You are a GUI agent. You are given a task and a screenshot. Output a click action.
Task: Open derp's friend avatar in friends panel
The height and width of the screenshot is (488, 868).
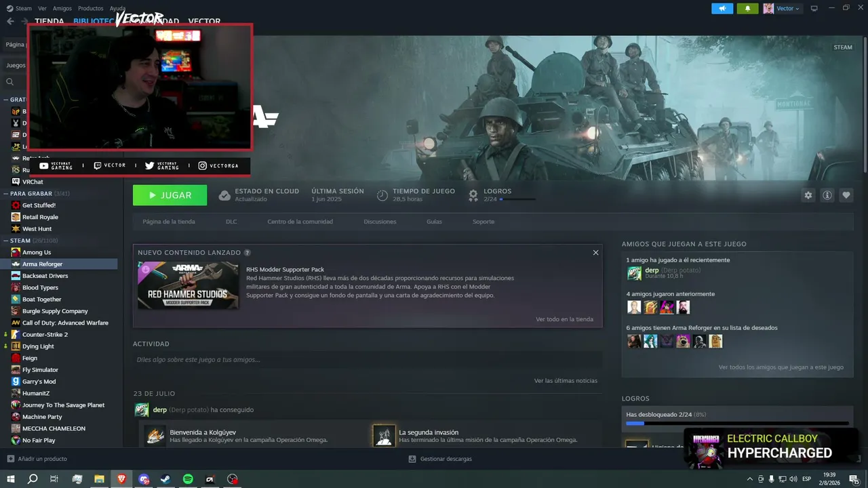[634, 273]
